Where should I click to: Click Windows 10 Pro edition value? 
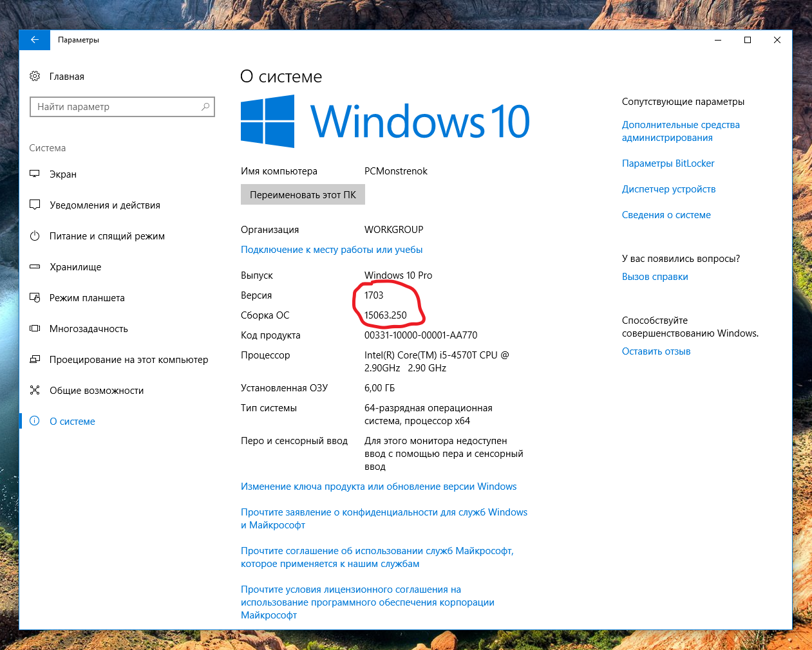[x=399, y=275]
